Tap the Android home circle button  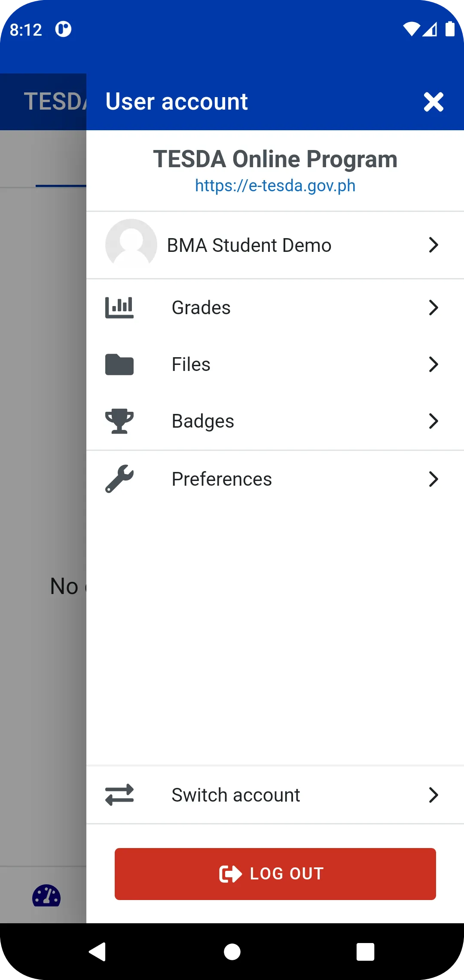232,952
